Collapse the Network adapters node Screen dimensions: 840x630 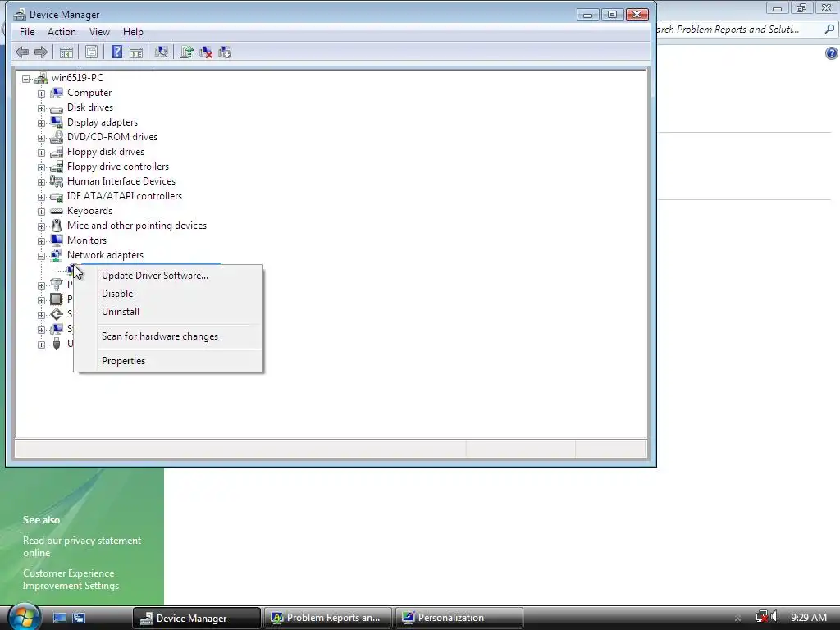41,256
